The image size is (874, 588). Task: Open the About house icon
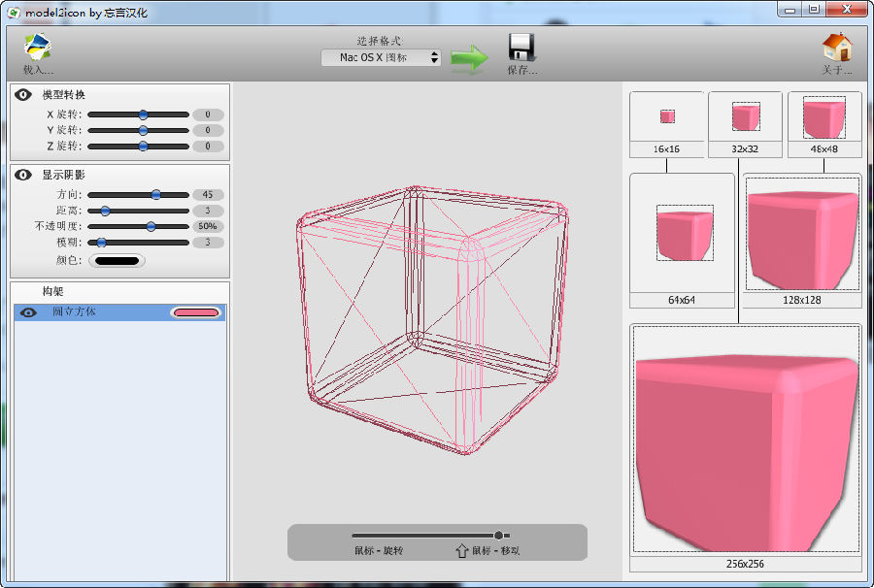836,48
